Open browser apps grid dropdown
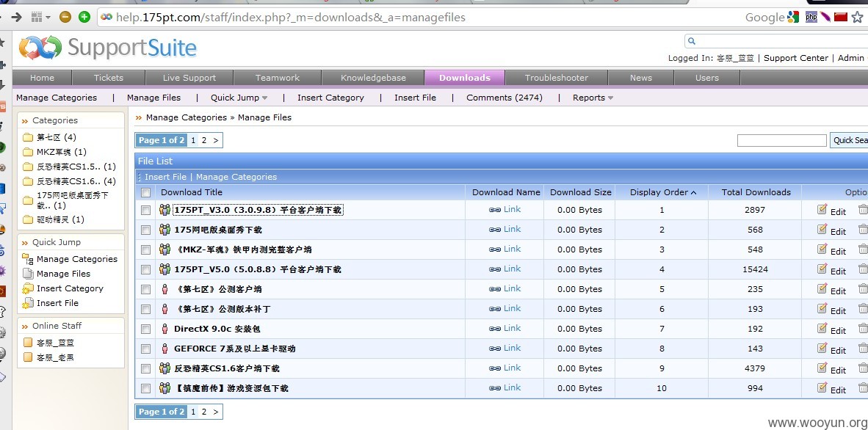The width and height of the screenshot is (868, 430). (x=40, y=17)
